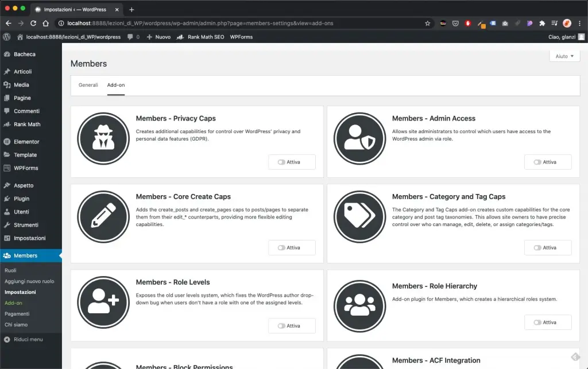Screen dimensions: 588x369
Task: Open Elementor sidebar icon
Action: 7,142
